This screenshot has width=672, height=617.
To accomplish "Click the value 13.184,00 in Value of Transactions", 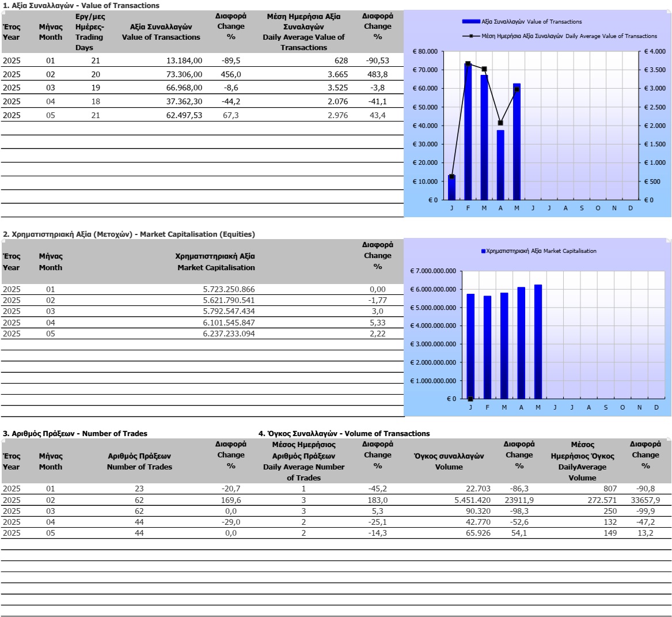I will point(184,60).
